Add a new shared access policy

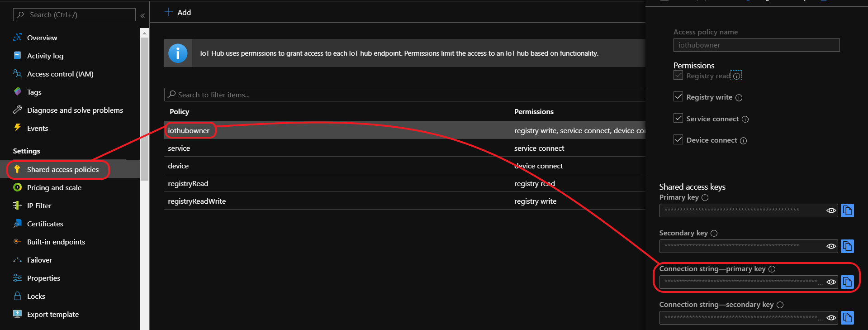178,12
